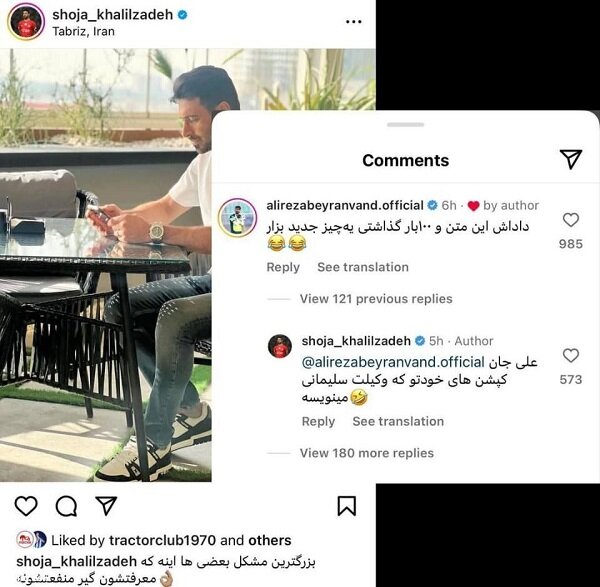Open comments via speech bubble icon
600x587 pixels.
point(67,506)
